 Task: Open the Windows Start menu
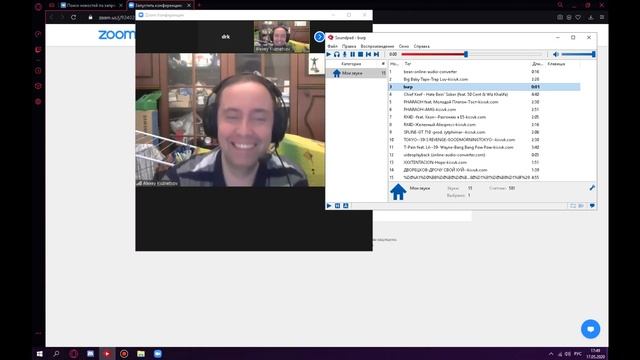[x=40, y=354]
